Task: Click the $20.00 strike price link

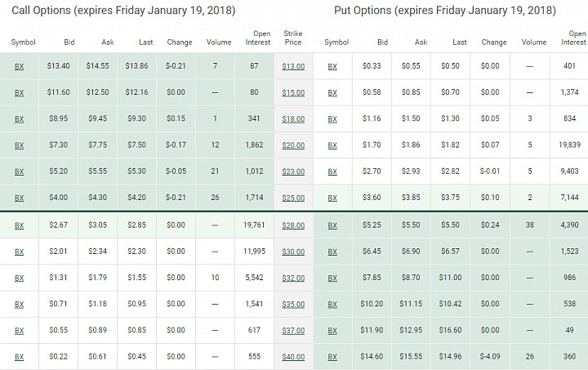Action: point(293,145)
